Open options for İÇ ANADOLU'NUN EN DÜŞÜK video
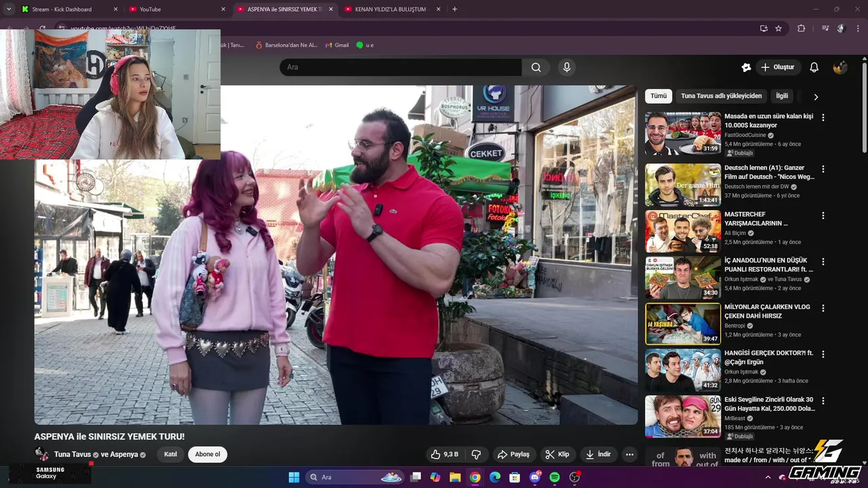 coord(823,262)
